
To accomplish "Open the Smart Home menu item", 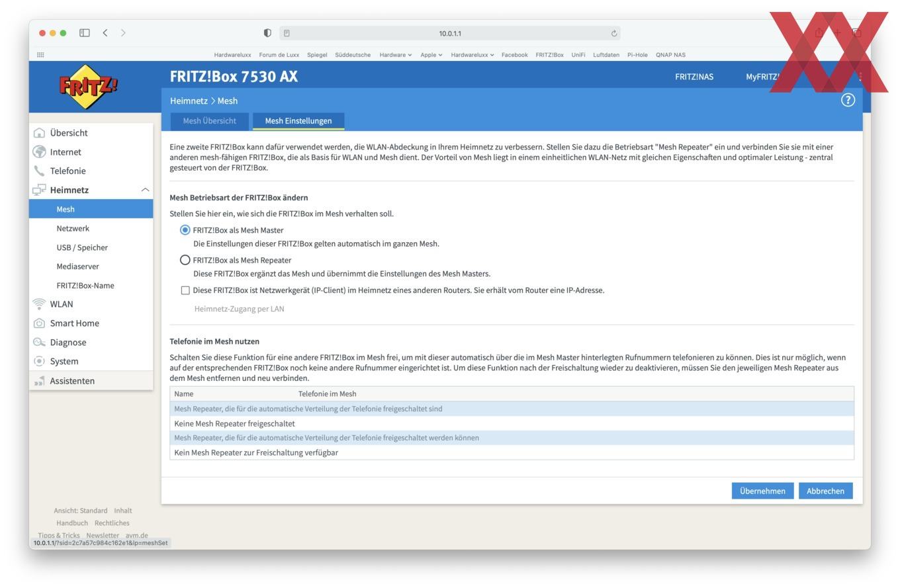I will [74, 323].
